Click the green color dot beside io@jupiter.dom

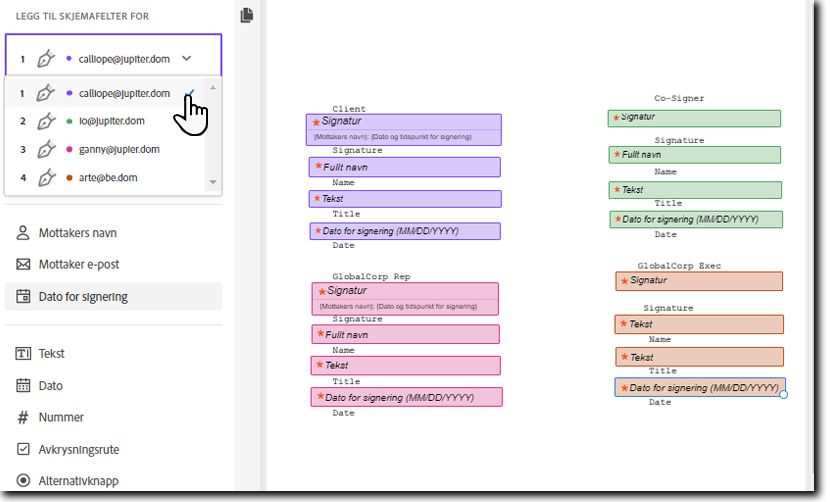(69, 121)
